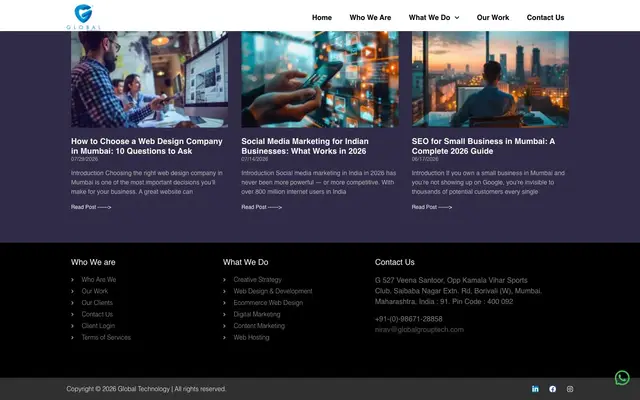This screenshot has height=400, width=640.
Task: Open Who Are We footer link
Action: pos(99,280)
